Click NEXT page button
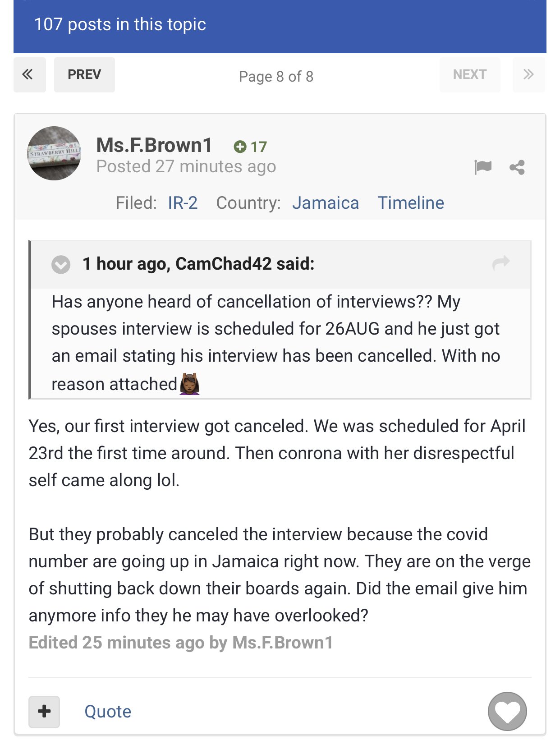Viewport: 560px width, 754px height. click(469, 75)
